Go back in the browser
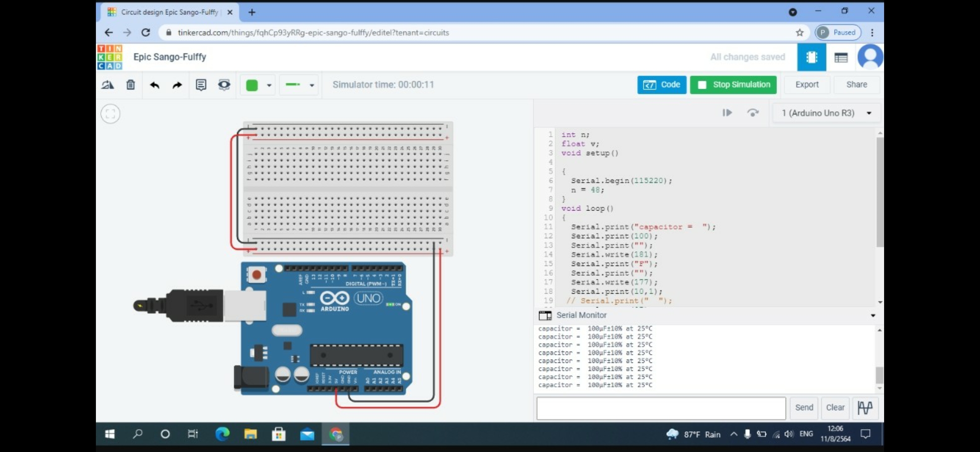980x452 pixels. coord(109,33)
